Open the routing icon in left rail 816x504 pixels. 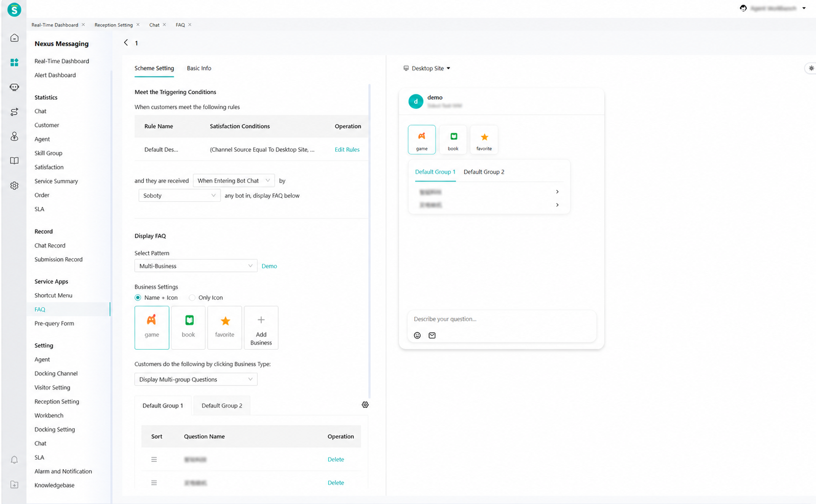click(x=14, y=112)
